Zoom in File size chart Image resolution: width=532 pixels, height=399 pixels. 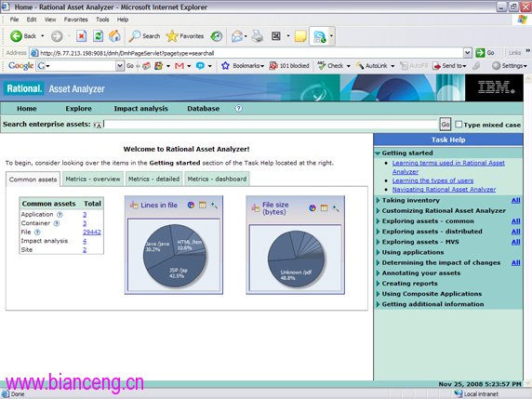(335, 208)
